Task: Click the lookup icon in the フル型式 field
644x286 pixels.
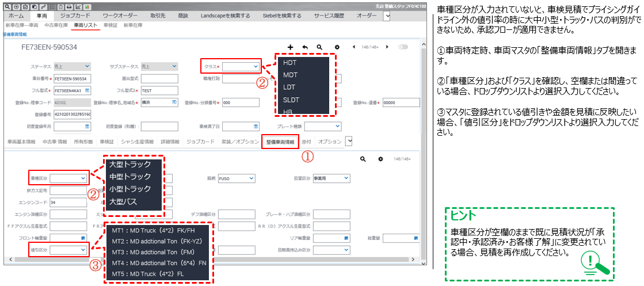Action: pos(87,91)
